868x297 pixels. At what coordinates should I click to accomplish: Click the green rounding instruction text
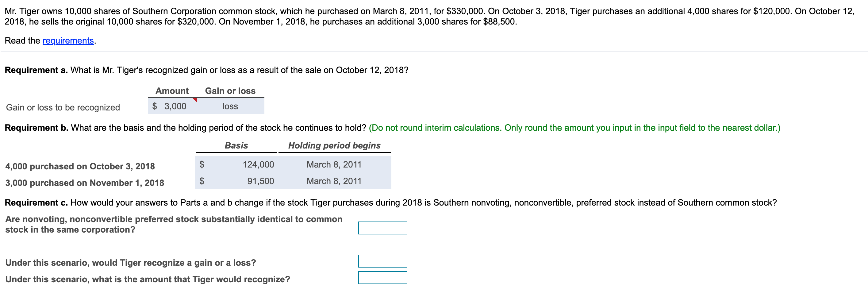[x=574, y=128]
